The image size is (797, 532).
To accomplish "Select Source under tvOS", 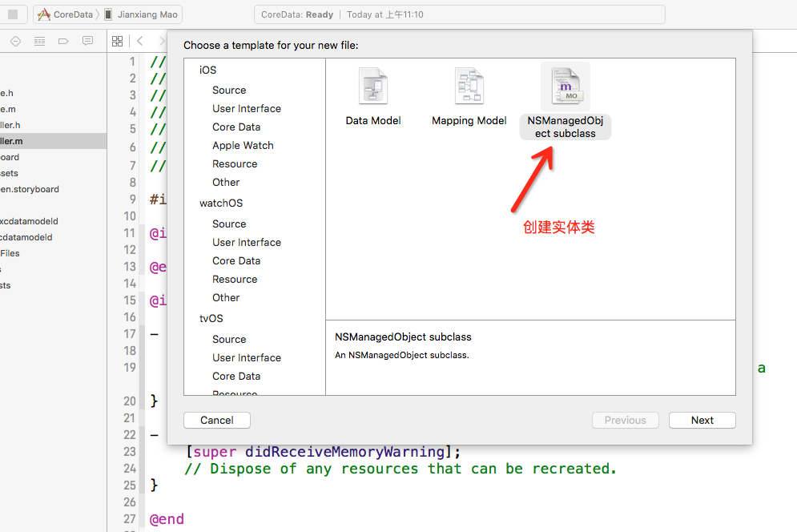I will [x=229, y=339].
